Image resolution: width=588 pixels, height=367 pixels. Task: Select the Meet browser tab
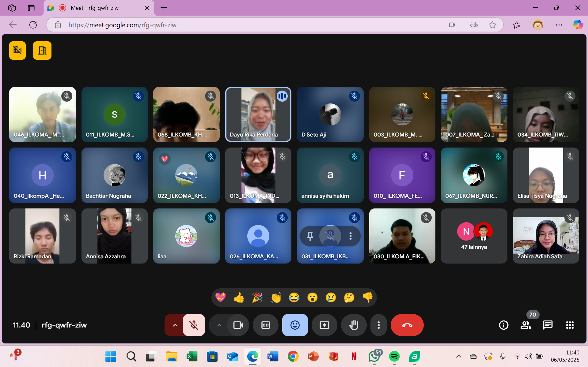click(95, 8)
